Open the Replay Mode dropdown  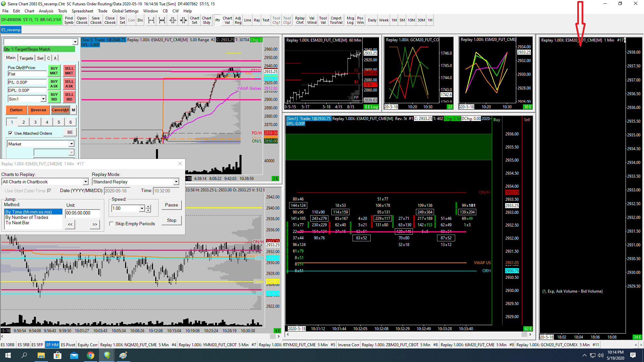(x=176, y=182)
